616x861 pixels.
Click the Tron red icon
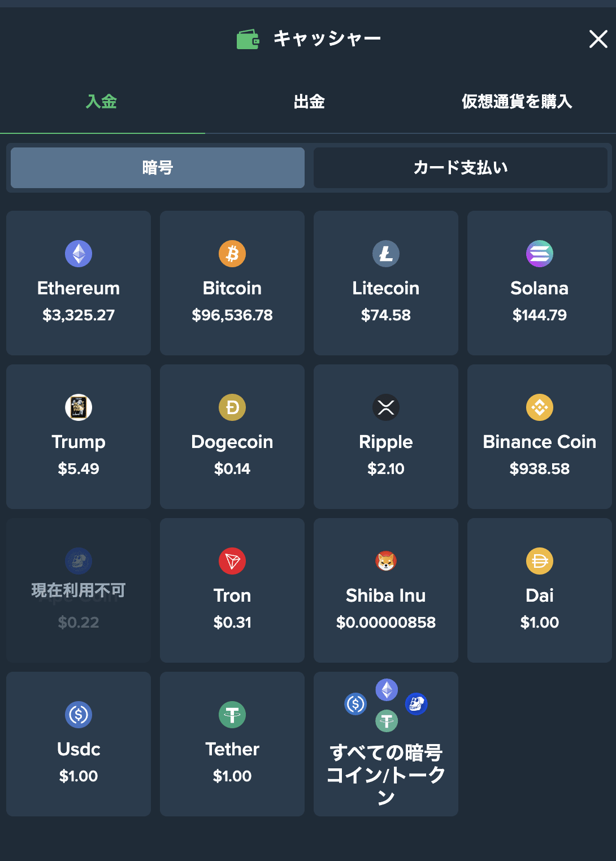click(x=232, y=561)
